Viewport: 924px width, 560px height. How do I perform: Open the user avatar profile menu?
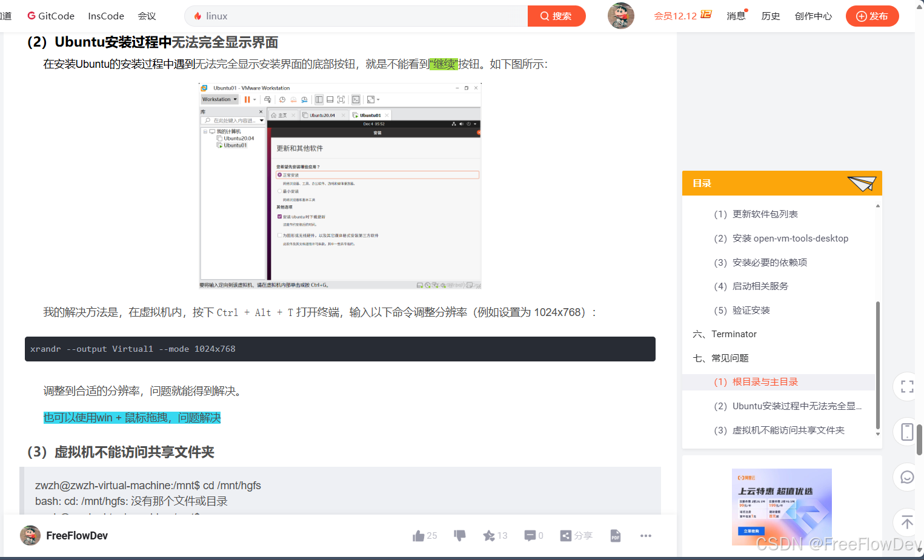(620, 16)
